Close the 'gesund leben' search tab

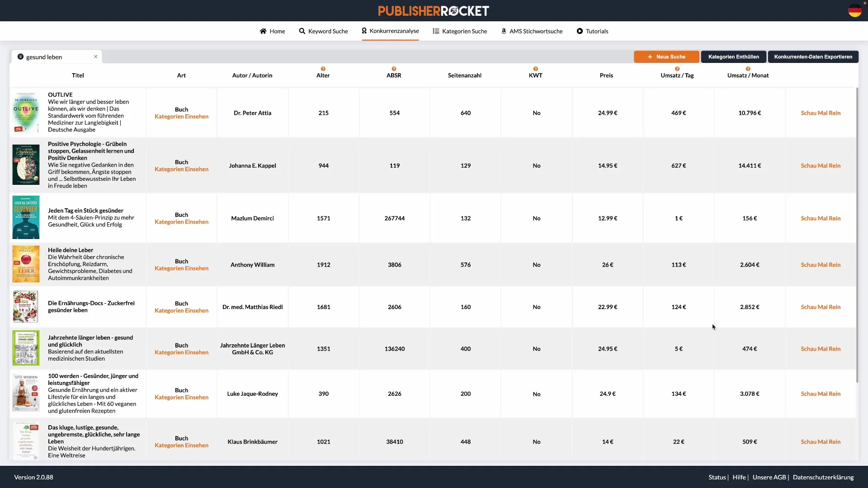(96, 56)
